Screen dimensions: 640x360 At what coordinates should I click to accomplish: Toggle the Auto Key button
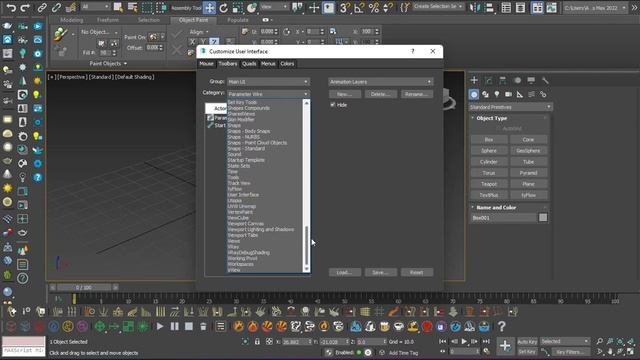[527, 341]
